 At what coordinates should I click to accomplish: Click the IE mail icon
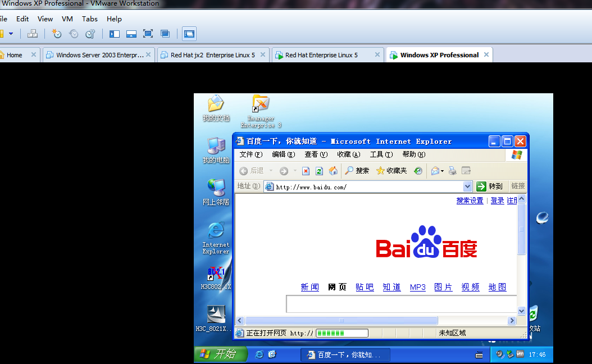point(435,171)
